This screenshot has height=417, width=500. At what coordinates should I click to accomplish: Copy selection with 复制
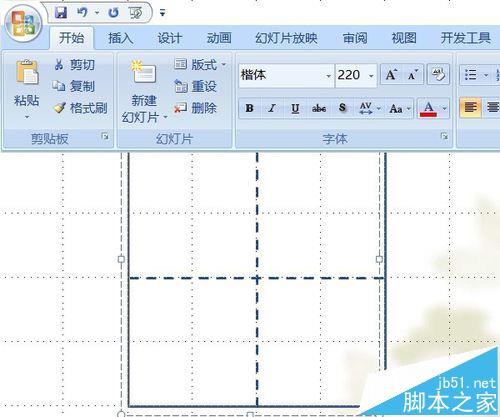click(x=74, y=86)
